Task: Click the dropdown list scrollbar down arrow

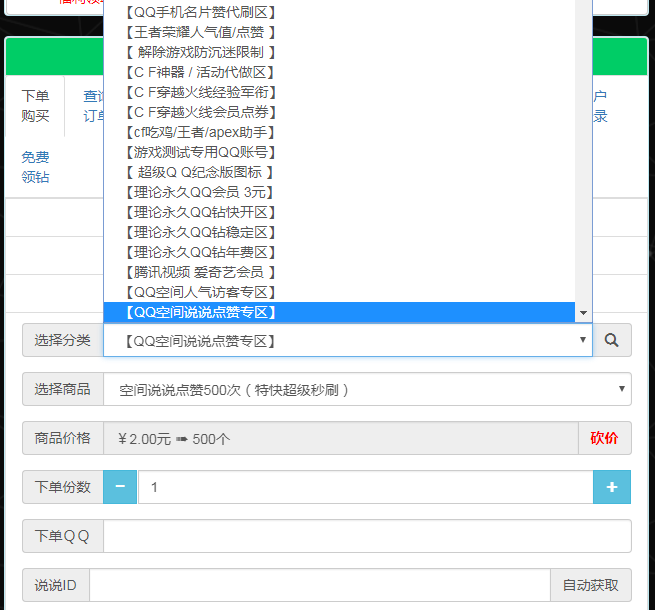Action: (583, 313)
